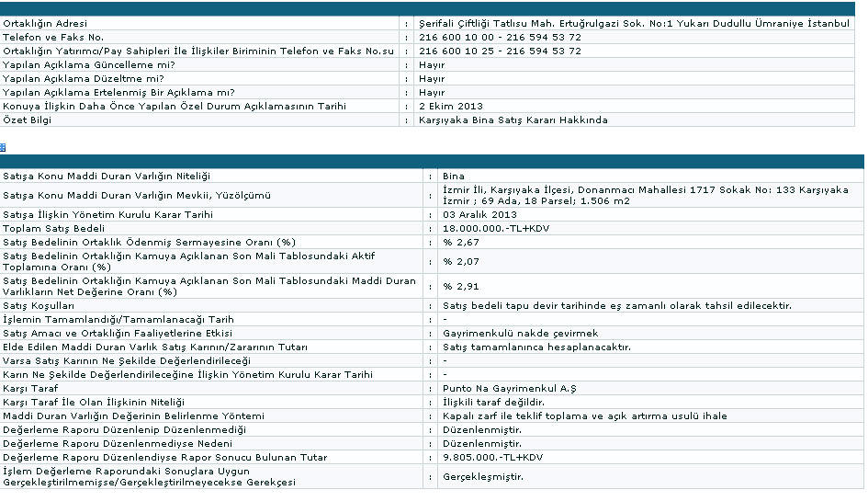Screen dimensions: 868x501
Task: Click the small table grid icon
Action: [x=4, y=147]
